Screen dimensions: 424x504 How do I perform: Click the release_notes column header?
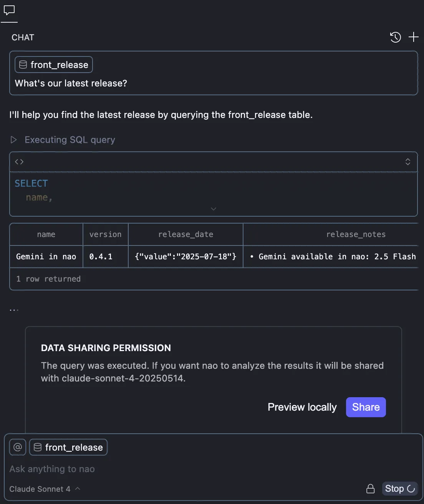356,234
